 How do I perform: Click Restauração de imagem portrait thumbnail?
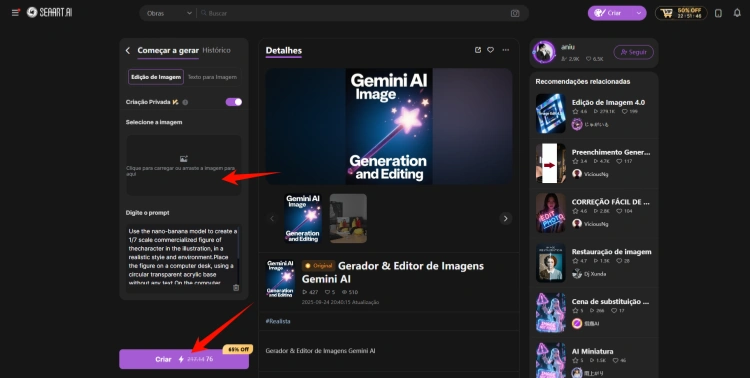click(551, 263)
